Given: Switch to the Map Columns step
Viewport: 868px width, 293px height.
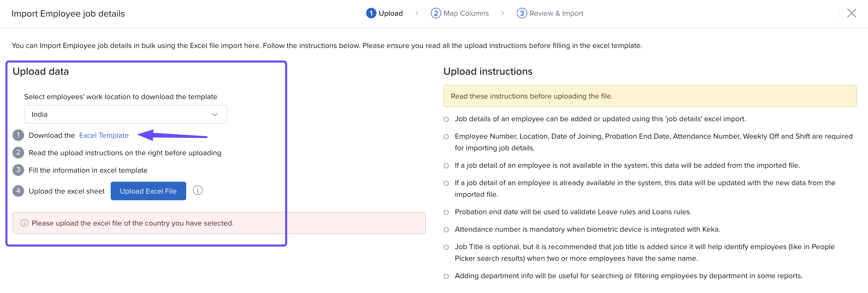Looking at the screenshot, I should point(460,13).
